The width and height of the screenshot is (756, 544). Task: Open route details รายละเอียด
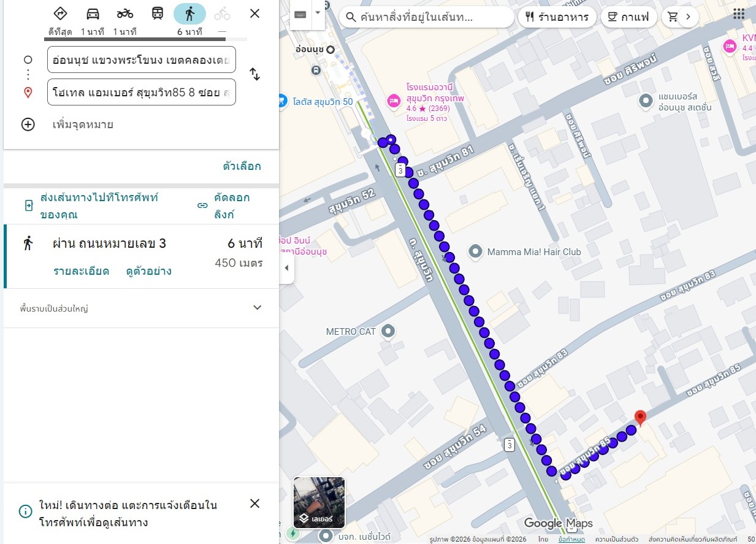click(81, 271)
